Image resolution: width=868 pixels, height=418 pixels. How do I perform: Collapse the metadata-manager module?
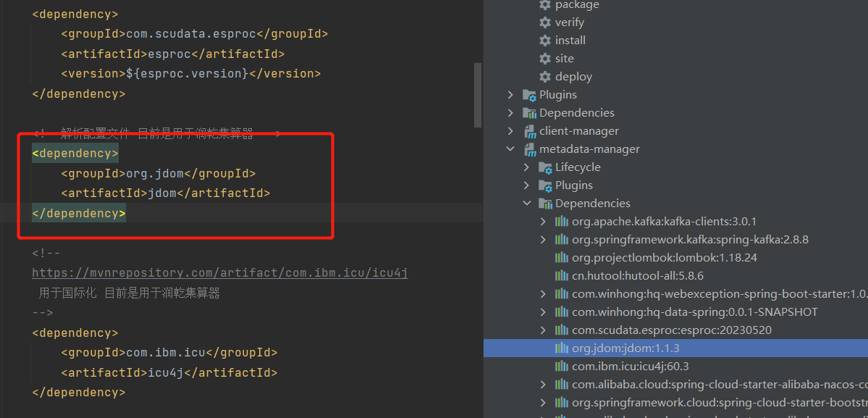click(510, 149)
